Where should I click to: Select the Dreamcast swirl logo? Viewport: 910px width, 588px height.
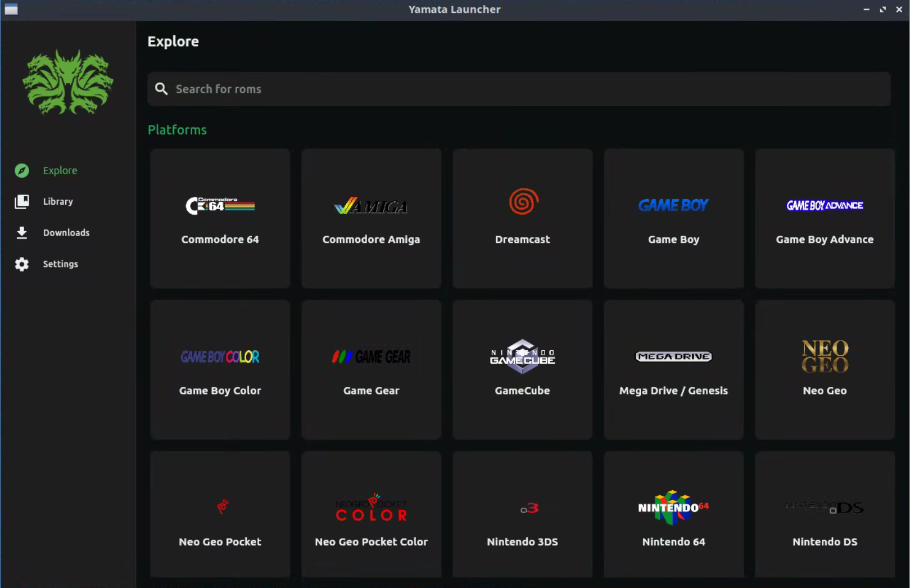pos(523,201)
